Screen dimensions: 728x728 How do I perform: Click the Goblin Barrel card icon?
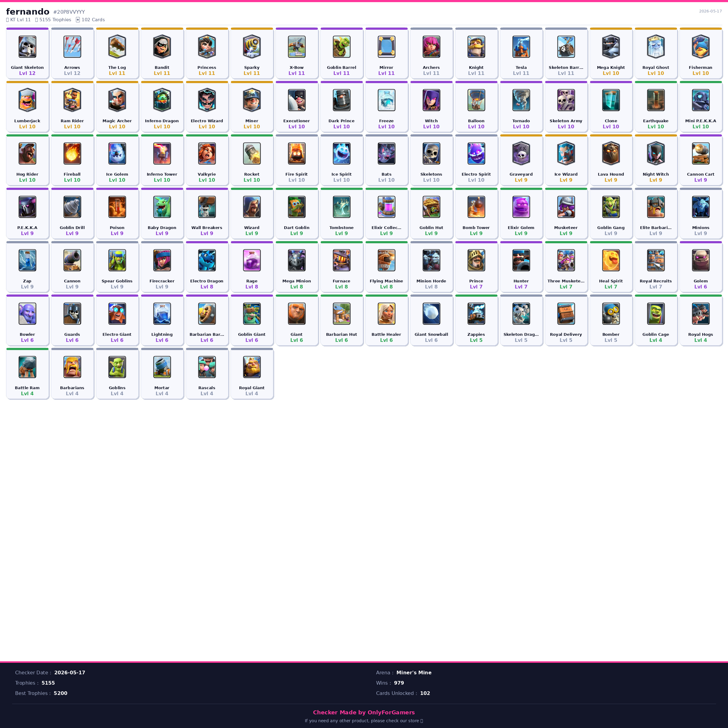click(x=341, y=47)
